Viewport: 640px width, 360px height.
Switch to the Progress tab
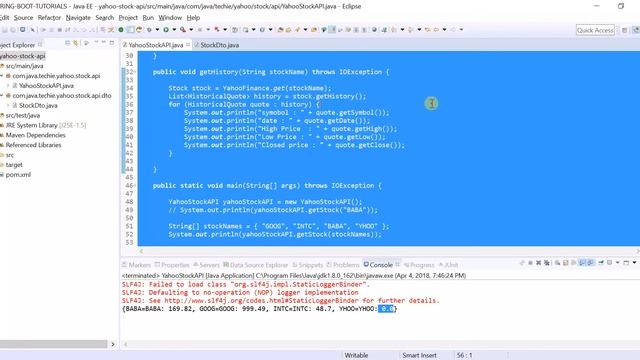[x=419, y=265]
